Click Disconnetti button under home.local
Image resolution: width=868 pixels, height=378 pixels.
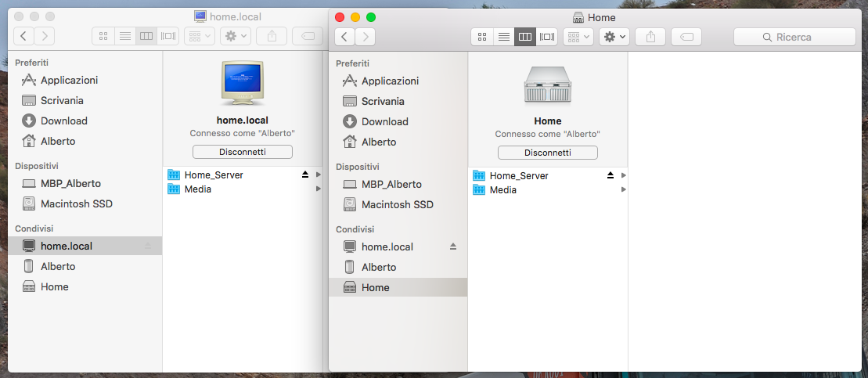pyautogui.click(x=242, y=152)
